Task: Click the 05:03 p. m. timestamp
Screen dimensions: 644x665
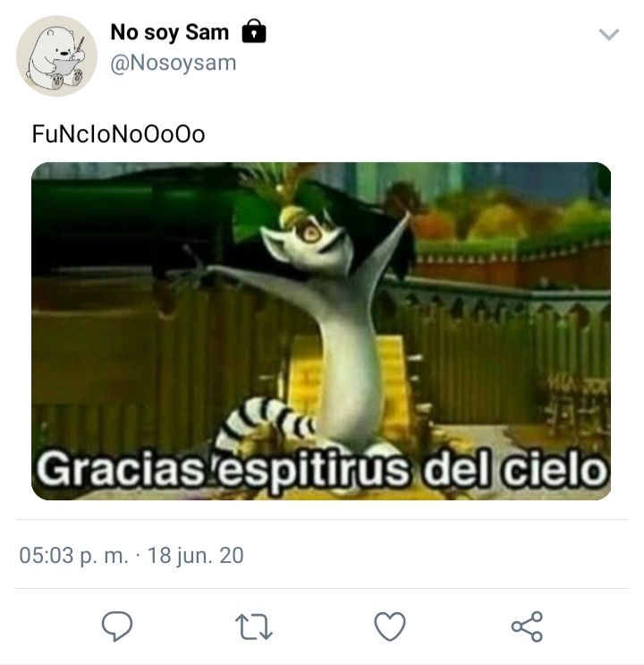Action: [x=73, y=555]
